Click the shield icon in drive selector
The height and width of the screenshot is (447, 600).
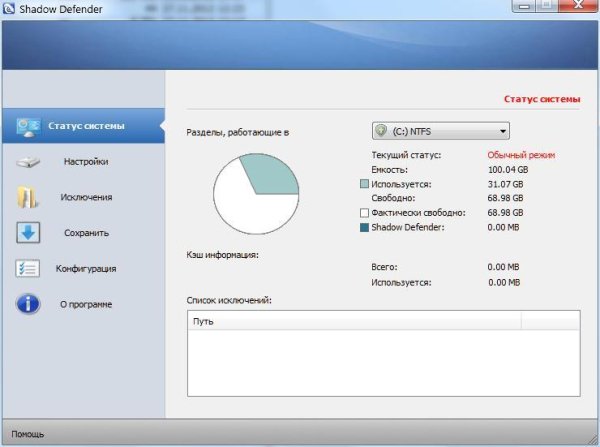click(x=381, y=131)
